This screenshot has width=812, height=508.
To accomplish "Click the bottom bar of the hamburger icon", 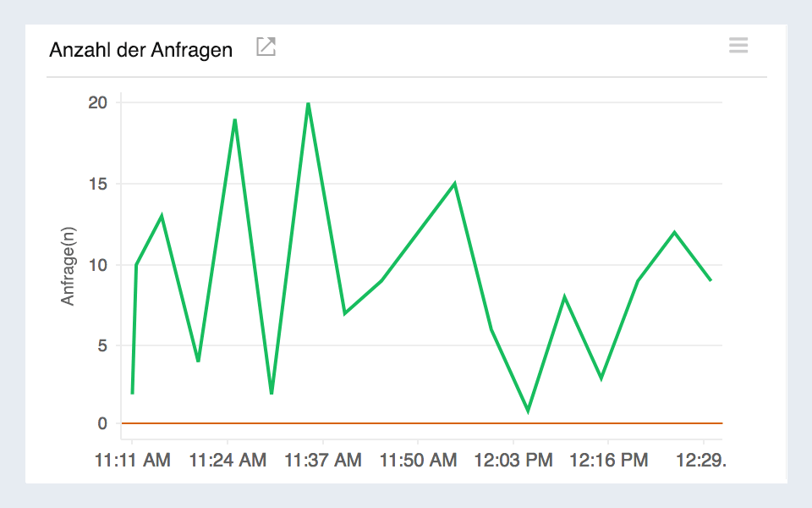I will tap(738, 51).
